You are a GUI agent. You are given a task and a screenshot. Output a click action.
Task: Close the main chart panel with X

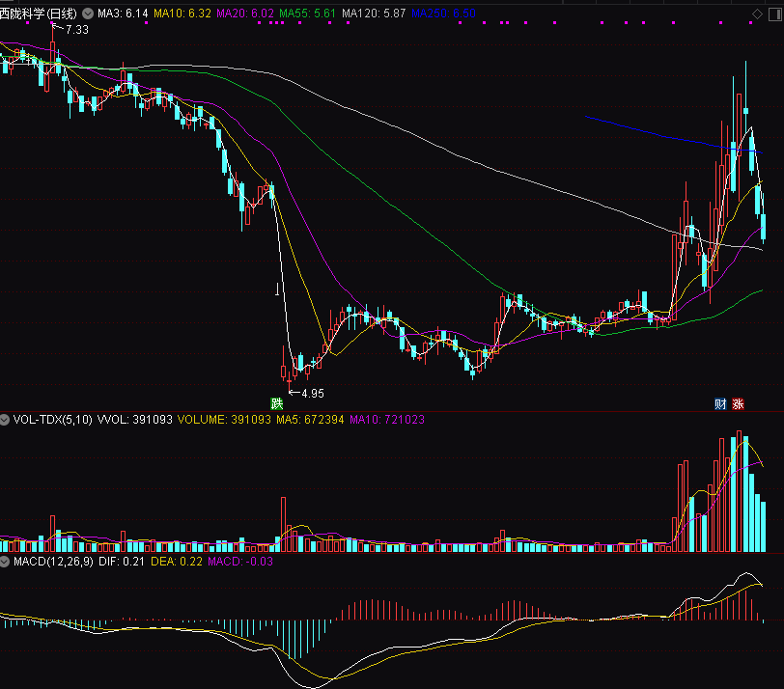774,13
